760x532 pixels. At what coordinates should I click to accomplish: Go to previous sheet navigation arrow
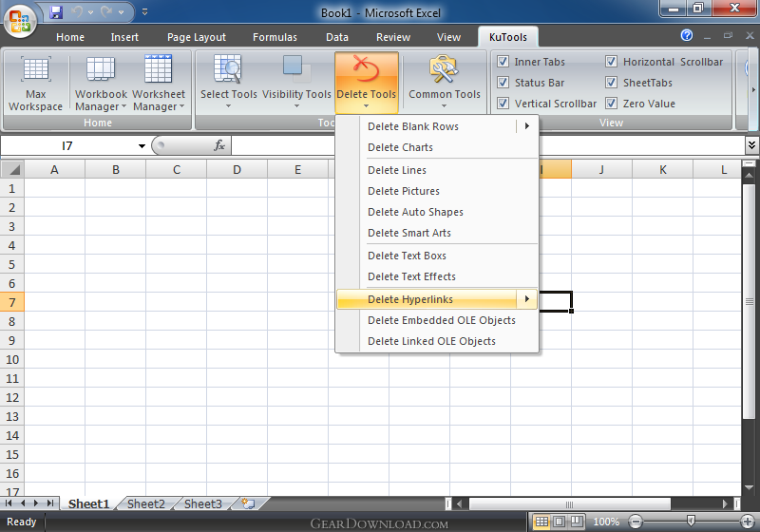tap(23, 503)
